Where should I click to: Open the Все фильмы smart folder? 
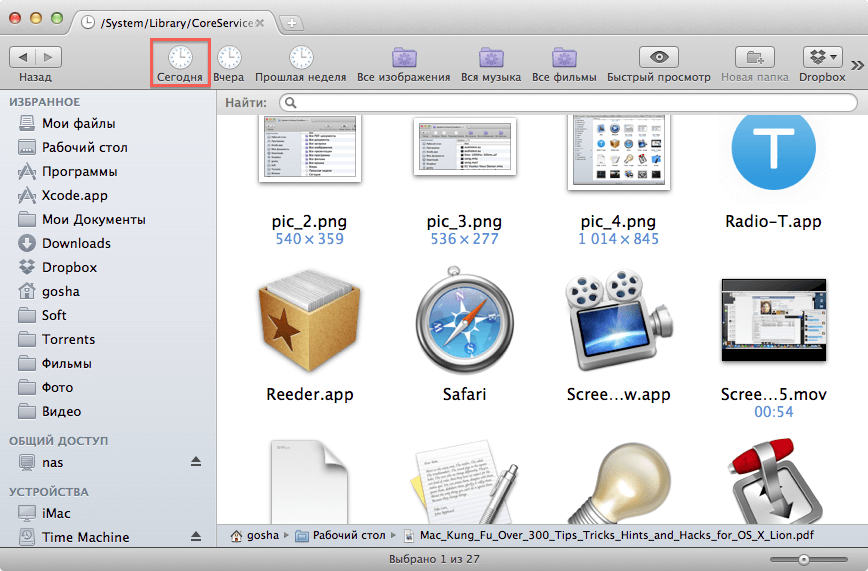[x=564, y=57]
